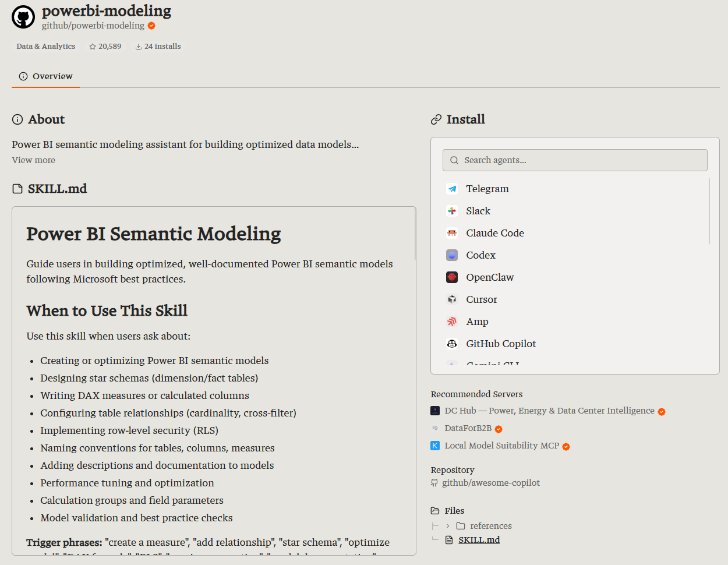
Task: Open Local Model Suitability MCP link
Action: [501, 446]
